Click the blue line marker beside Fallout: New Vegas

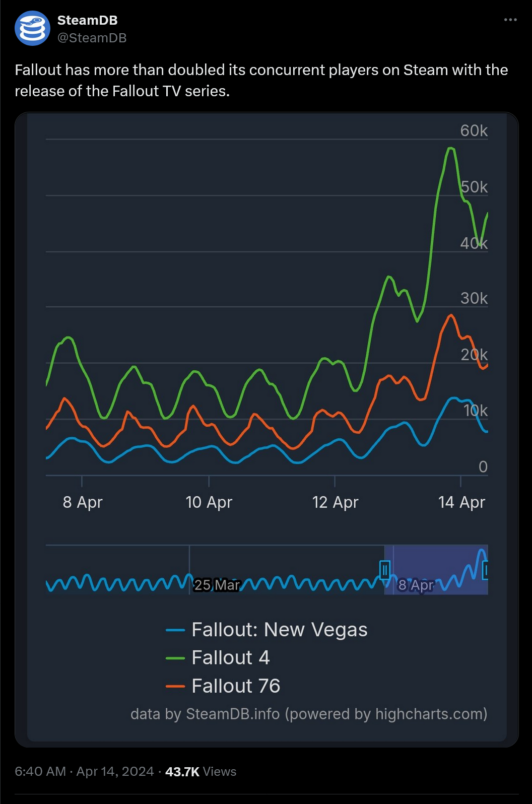[175, 629]
